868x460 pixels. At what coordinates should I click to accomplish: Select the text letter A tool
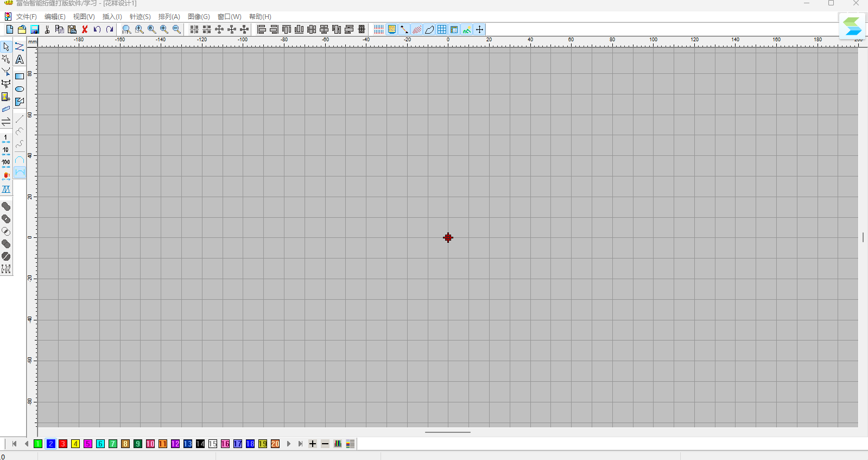coord(20,59)
